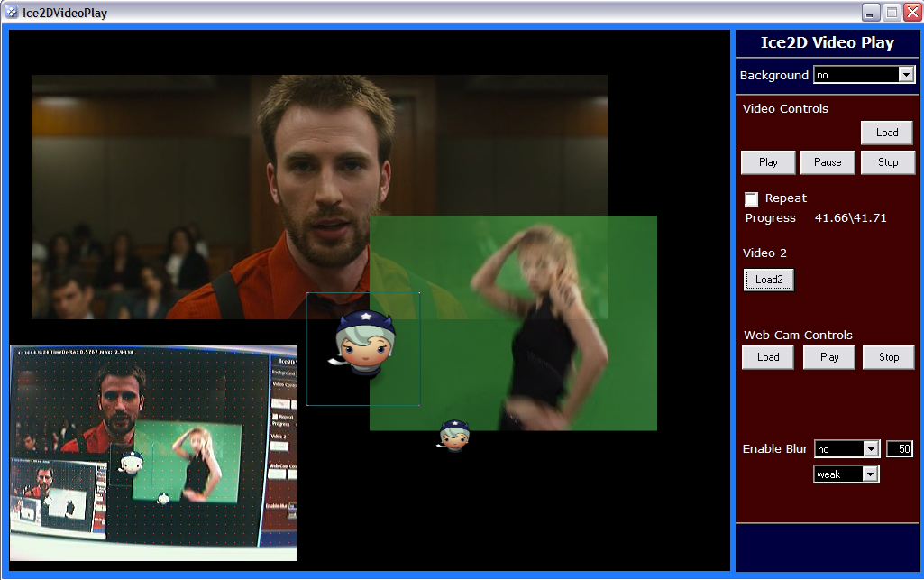Click the Load2 button for Video 2
The image size is (924, 580).
click(x=769, y=280)
